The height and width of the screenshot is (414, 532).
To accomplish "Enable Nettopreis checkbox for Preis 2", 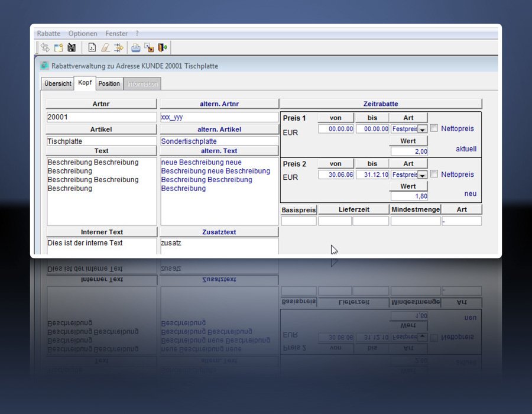I will point(434,174).
